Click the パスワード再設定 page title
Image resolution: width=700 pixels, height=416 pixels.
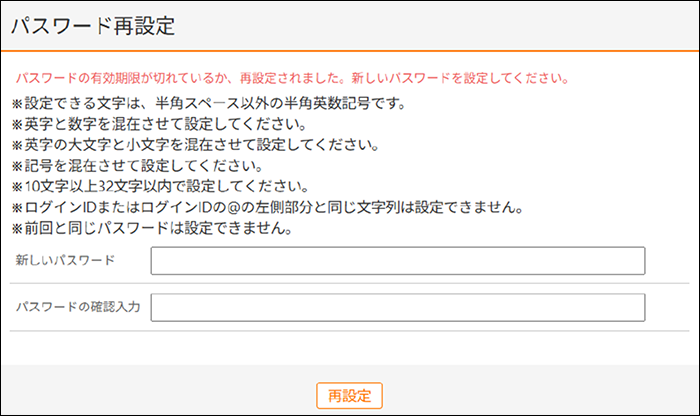pyautogui.click(x=93, y=27)
